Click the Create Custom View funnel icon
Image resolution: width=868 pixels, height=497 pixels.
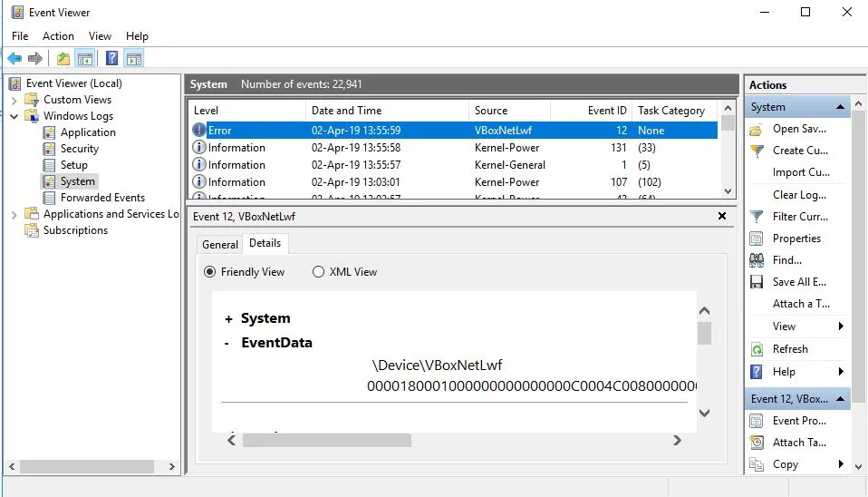coord(757,151)
